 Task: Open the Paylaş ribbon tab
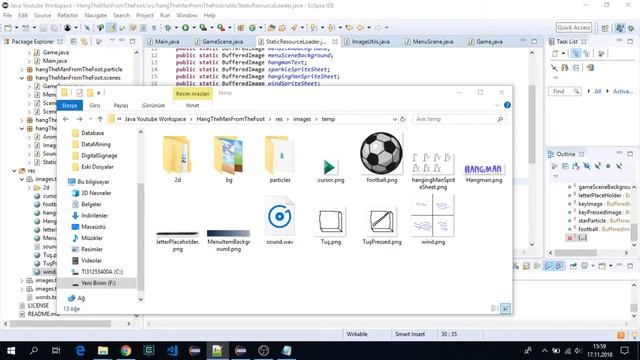coord(121,105)
